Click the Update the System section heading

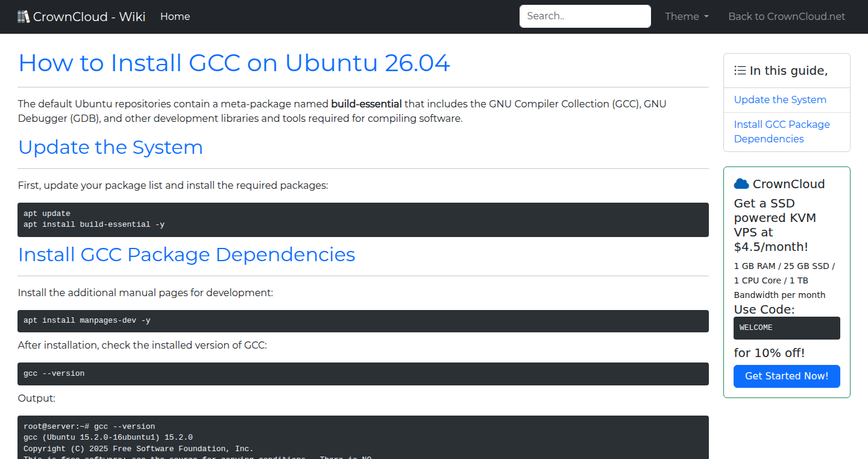click(110, 147)
